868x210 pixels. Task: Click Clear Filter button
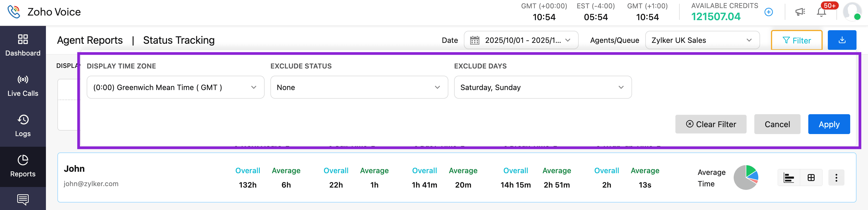tap(711, 124)
